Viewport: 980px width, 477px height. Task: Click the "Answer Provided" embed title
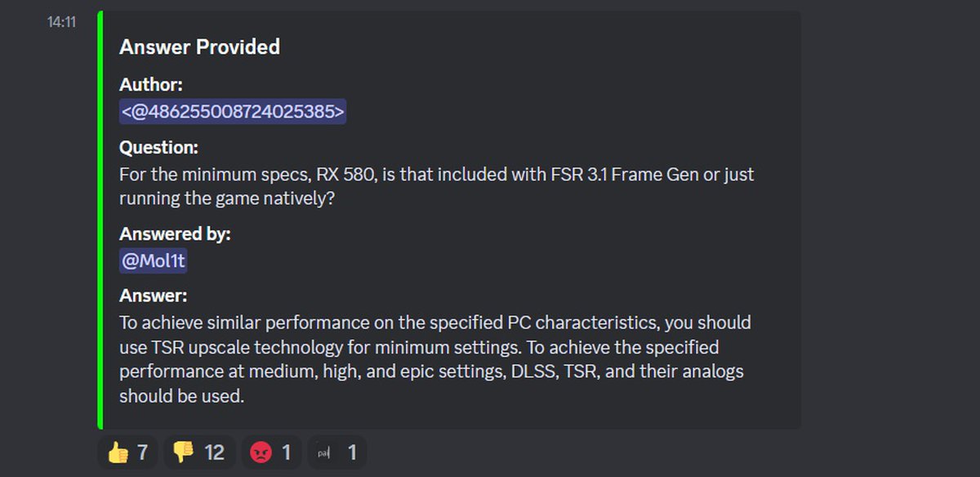pos(199,47)
